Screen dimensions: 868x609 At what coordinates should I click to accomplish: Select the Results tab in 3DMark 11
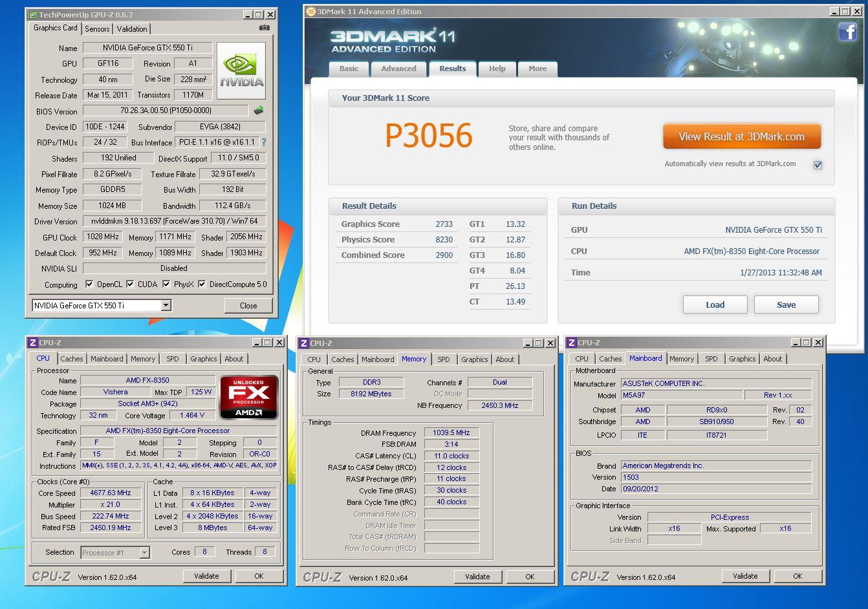click(453, 69)
